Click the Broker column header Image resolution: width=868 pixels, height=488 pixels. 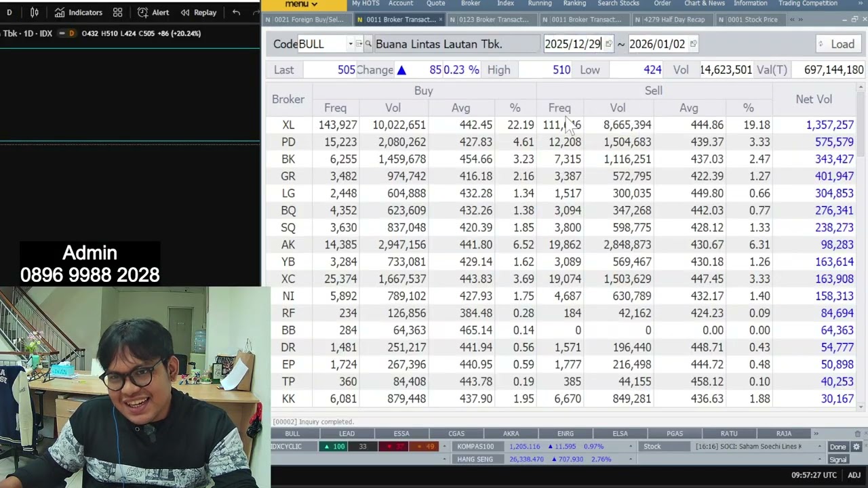(x=288, y=99)
